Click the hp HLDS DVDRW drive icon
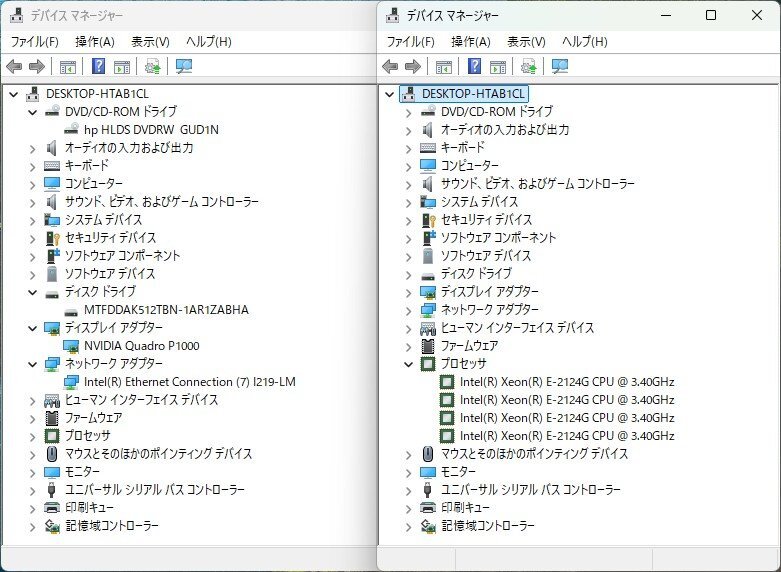781x572 pixels. [71, 130]
